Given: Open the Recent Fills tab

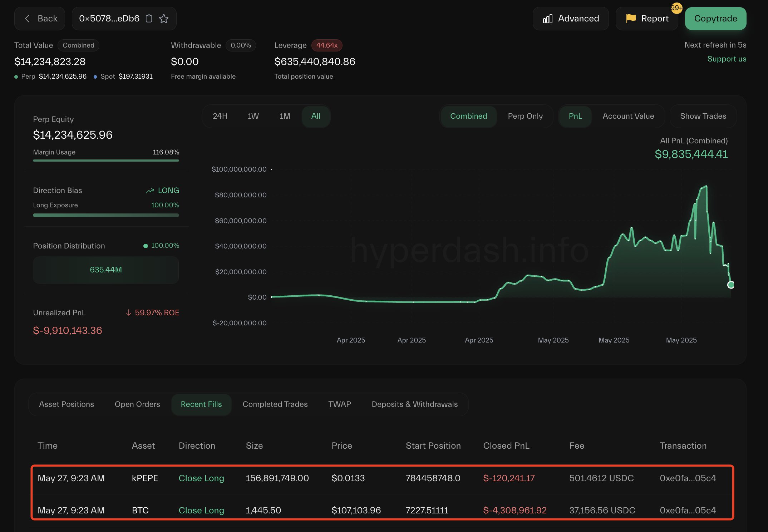Looking at the screenshot, I should coord(201,404).
